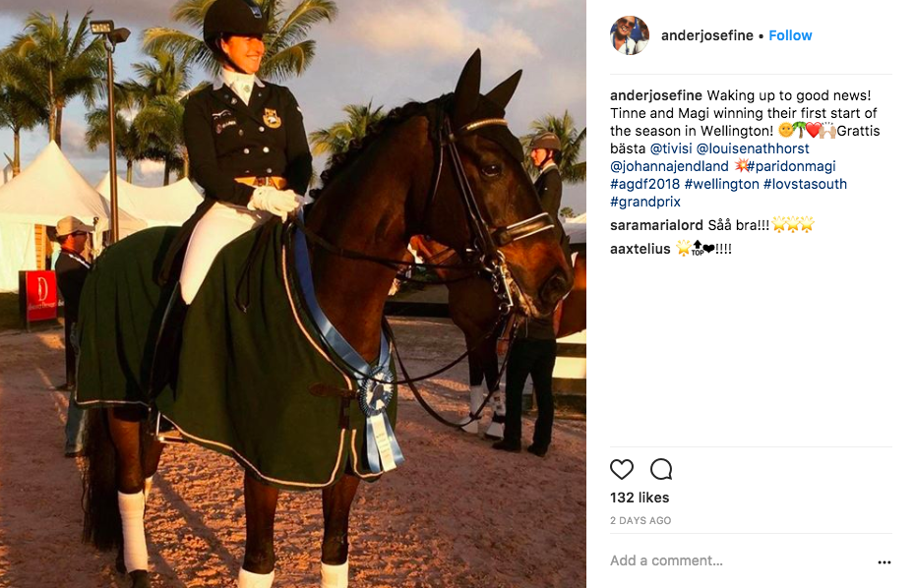Click the horse and rider photo
This screenshot has width=915, height=588.
293,294
